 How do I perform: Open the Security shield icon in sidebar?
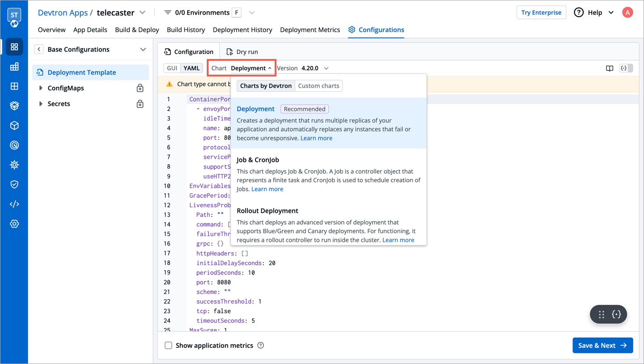point(14,184)
